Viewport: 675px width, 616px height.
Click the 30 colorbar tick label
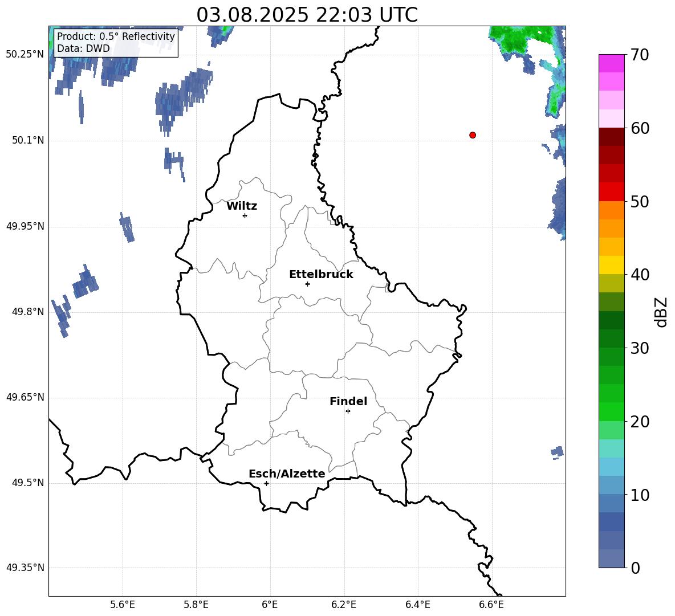coord(640,348)
